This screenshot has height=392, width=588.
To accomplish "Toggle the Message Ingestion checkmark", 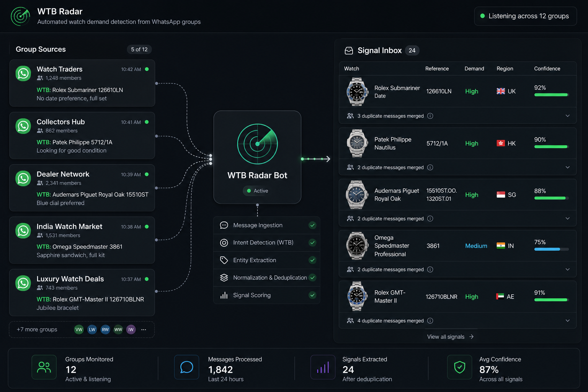I will pyautogui.click(x=313, y=225).
